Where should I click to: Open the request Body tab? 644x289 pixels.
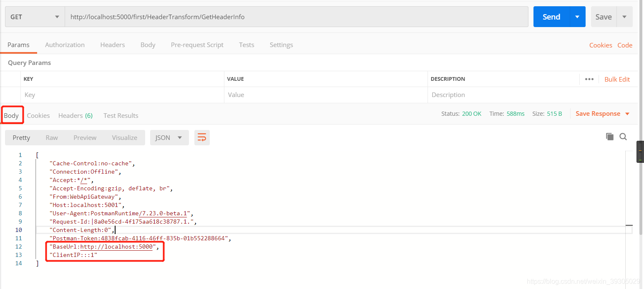[x=148, y=45]
